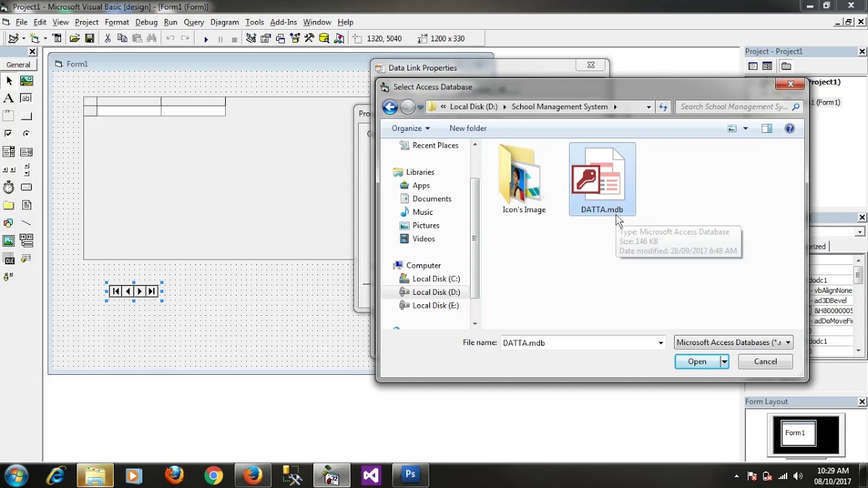Screen dimensions: 868x488
Task: Click the Menu Editor toolbar icon
Action: [57, 39]
